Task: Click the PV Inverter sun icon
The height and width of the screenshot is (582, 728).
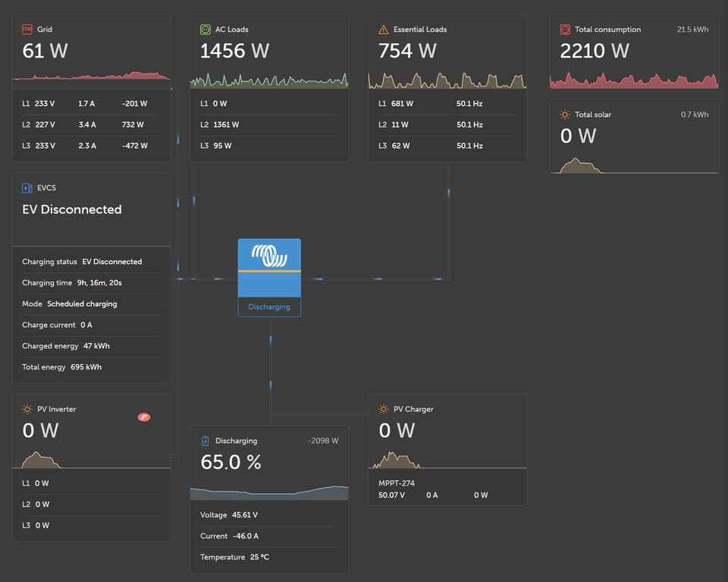Action: [x=27, y=409]
